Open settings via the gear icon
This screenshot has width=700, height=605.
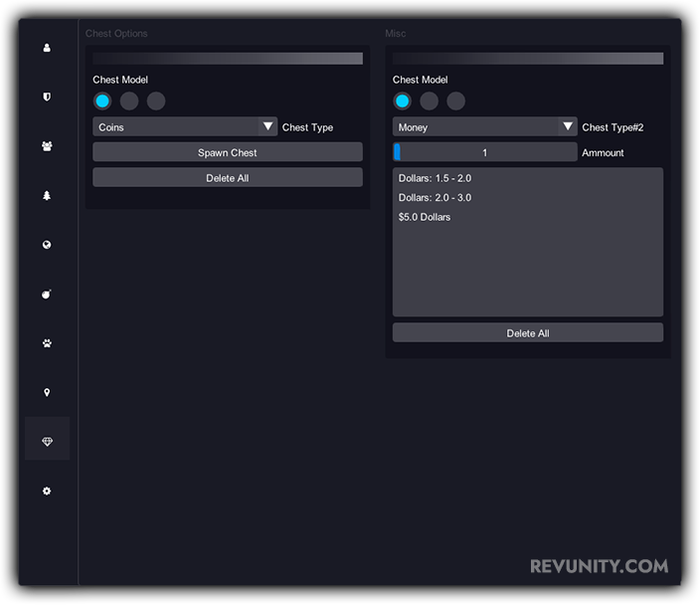pyautogui.click(x=47, y=492)
